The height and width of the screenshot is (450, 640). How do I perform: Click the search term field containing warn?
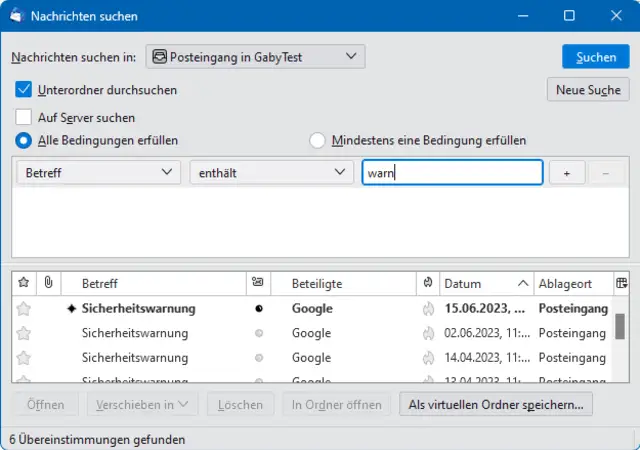coord(452,173)
